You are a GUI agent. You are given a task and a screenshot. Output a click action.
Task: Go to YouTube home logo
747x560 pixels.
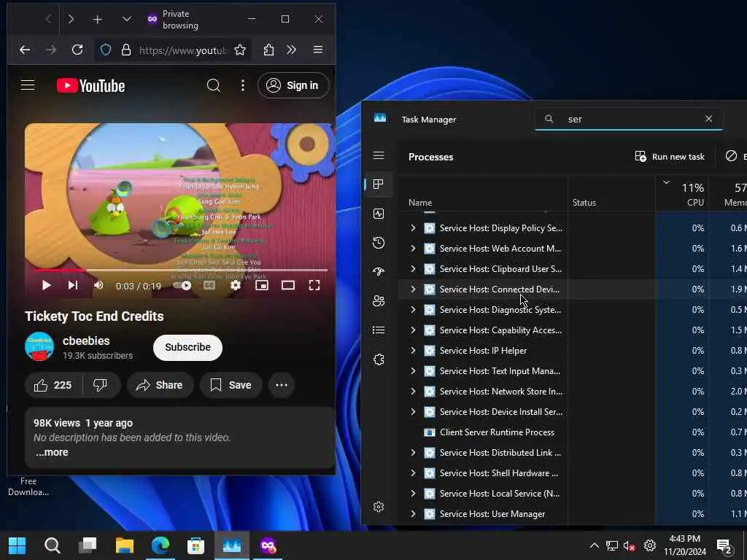click(91, 86)
